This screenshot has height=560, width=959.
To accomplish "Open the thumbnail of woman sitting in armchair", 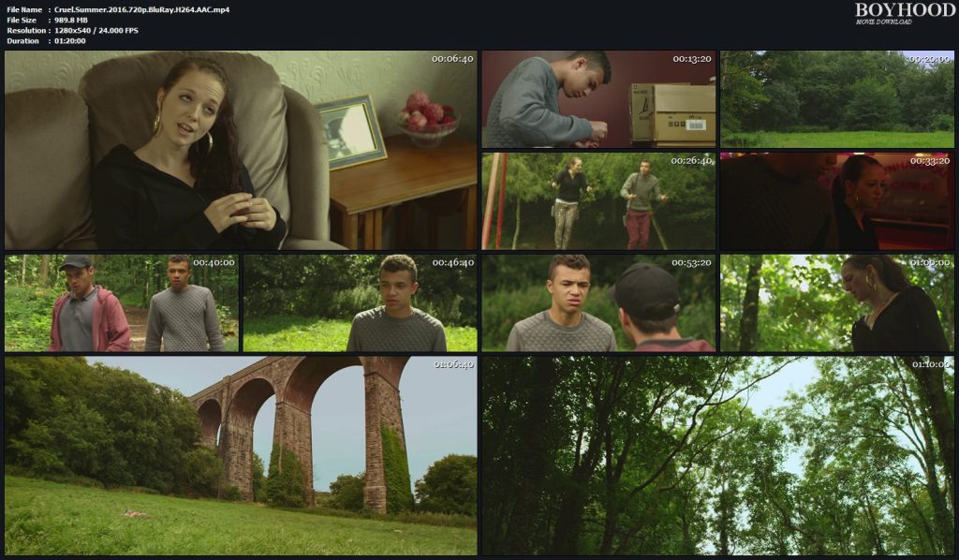I will (241, 151).
